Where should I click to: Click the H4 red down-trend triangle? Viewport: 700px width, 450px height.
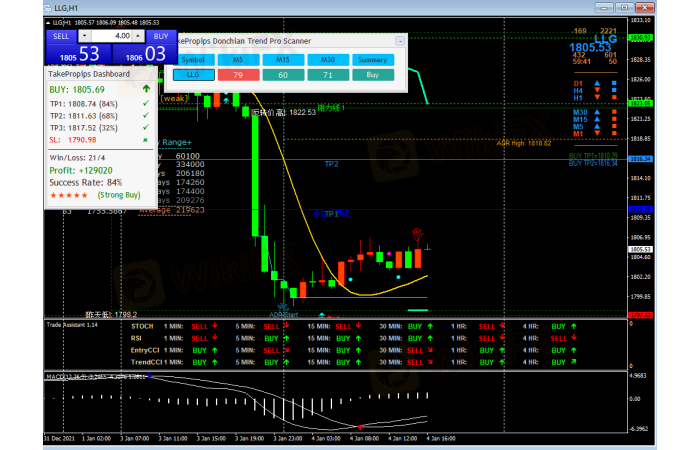pos(597,91)
